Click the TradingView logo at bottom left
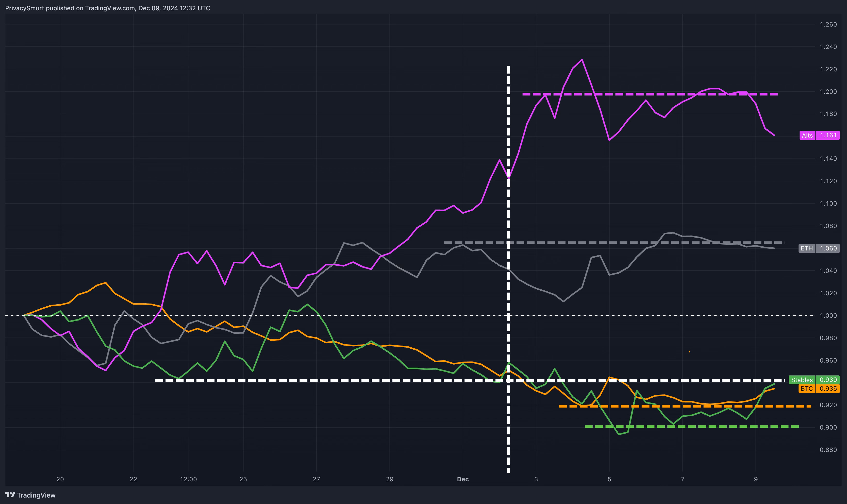Screen dimensions: 847x504 (x=30, y=495)
